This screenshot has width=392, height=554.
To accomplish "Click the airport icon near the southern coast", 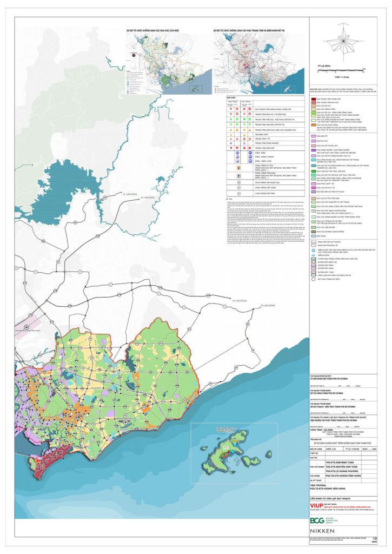I will coord(126,421).
